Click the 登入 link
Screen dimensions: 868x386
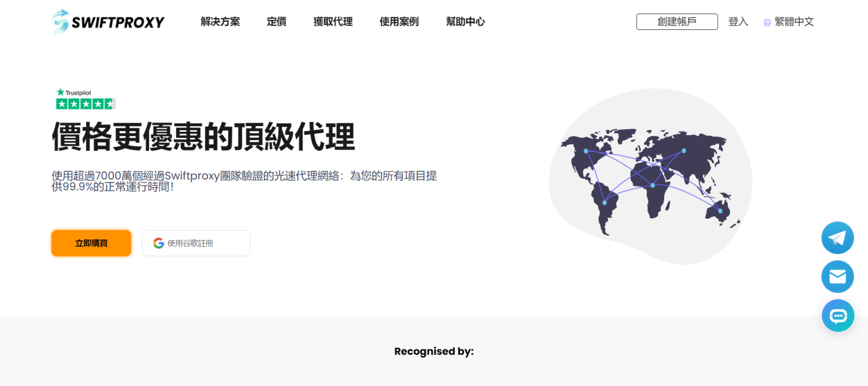[738, 21]
